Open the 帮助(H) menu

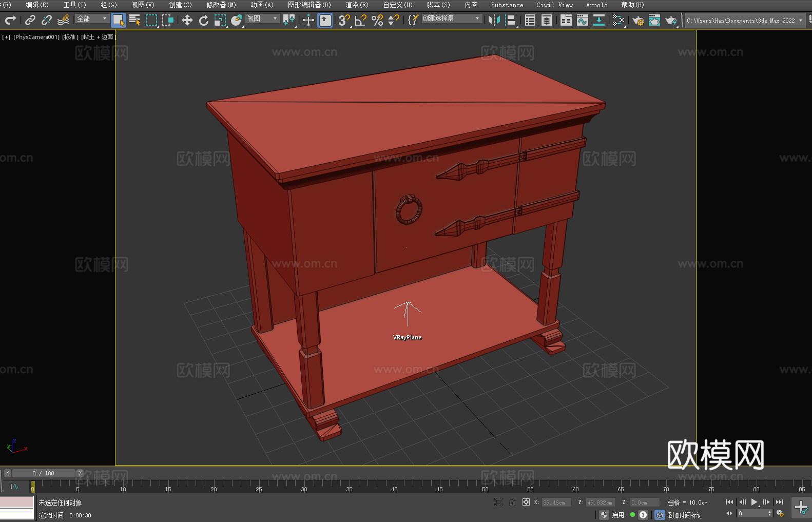(632, 5)
